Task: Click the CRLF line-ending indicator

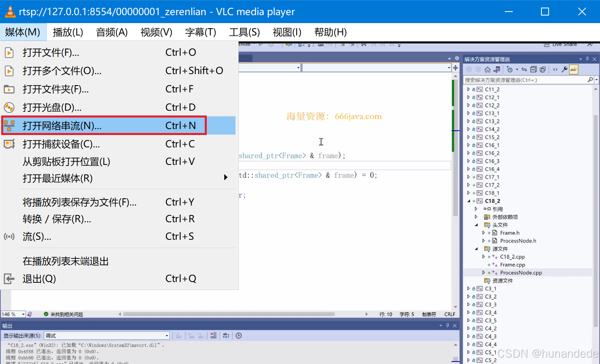Action: [450, 314]
